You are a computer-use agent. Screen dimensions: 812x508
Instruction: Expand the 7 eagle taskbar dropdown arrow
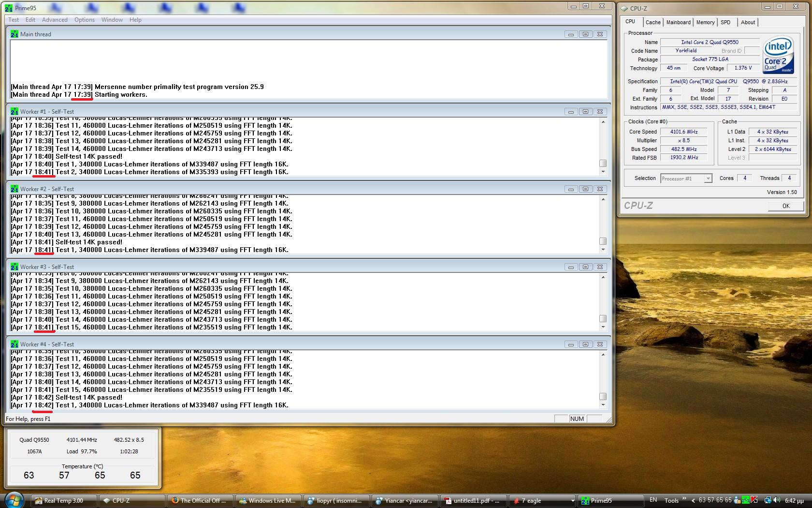[x=572, y=501]
